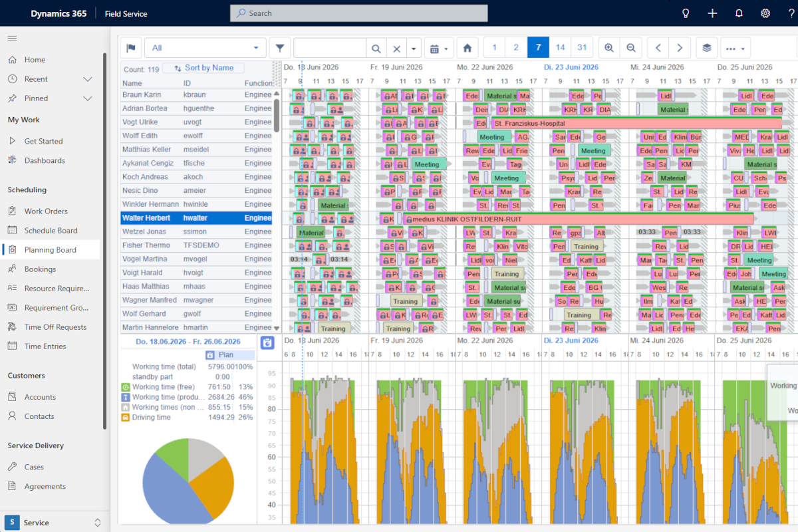Select Walter Herbert resource row

196,218
